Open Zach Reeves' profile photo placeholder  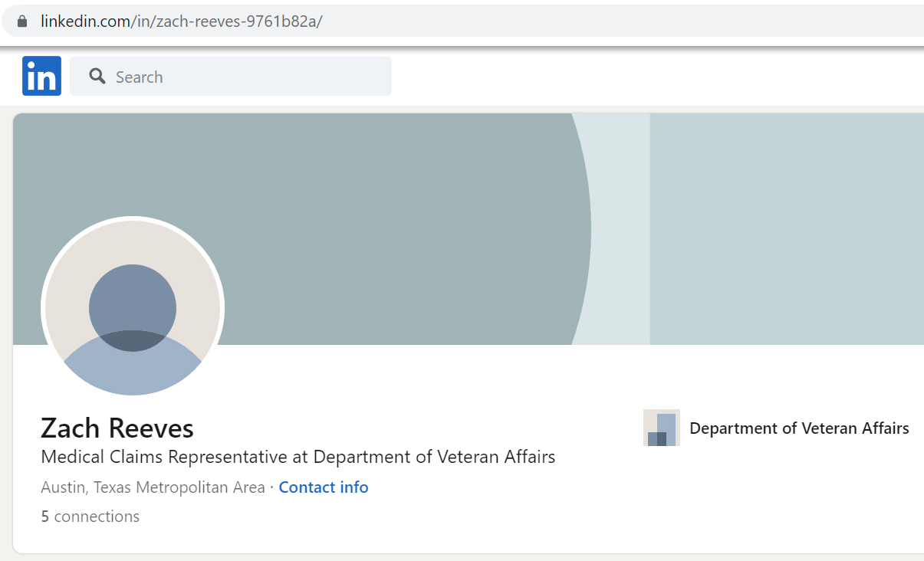point(133,308)
